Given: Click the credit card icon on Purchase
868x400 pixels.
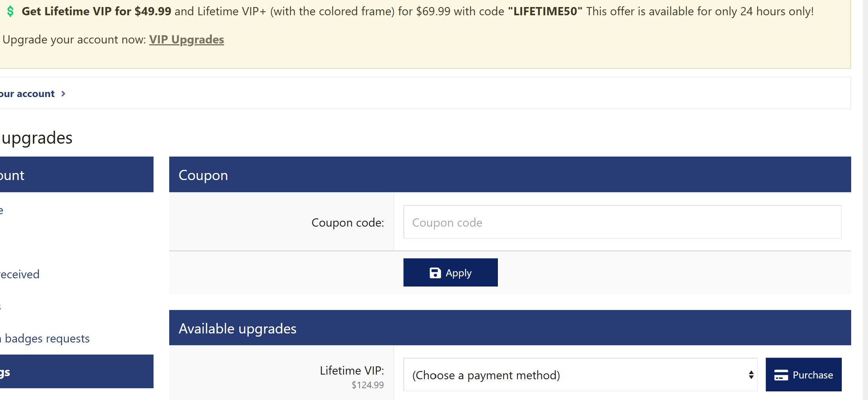Looking at the screenshot, I should point(781,375).
